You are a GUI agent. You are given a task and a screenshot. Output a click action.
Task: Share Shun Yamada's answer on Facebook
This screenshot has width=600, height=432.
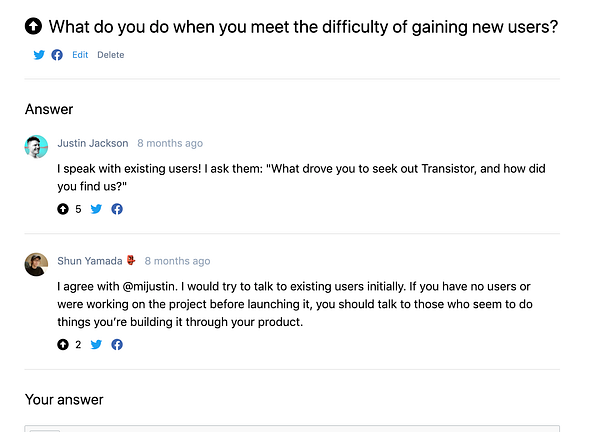click(x=117, y=345)
